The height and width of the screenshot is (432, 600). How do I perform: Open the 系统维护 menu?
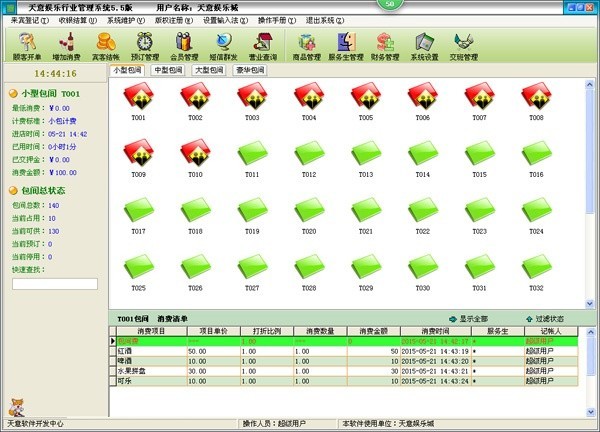[124, 19]
